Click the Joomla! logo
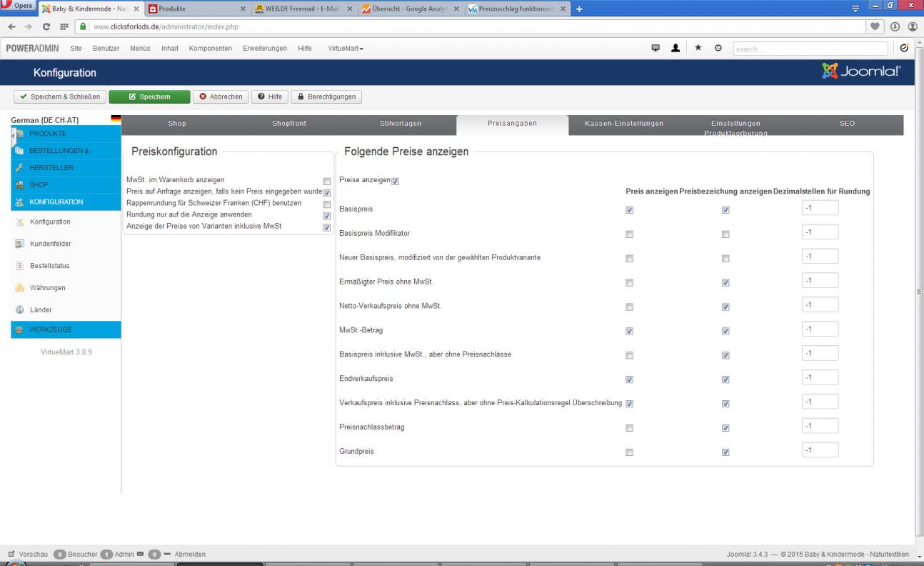The width and height of the screenshot is (924, 566). [x=861, y=72]
